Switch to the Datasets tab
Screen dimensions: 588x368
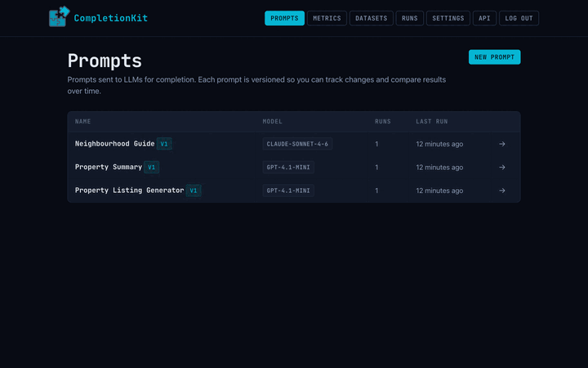pyautogui.click(x=371, y=18)
